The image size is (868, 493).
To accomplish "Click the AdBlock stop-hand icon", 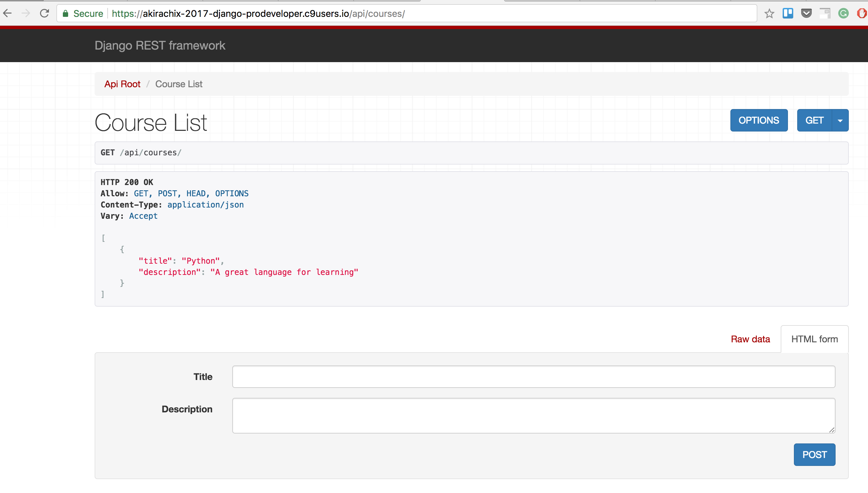I will pyautogui.click(x=861, y=14).
